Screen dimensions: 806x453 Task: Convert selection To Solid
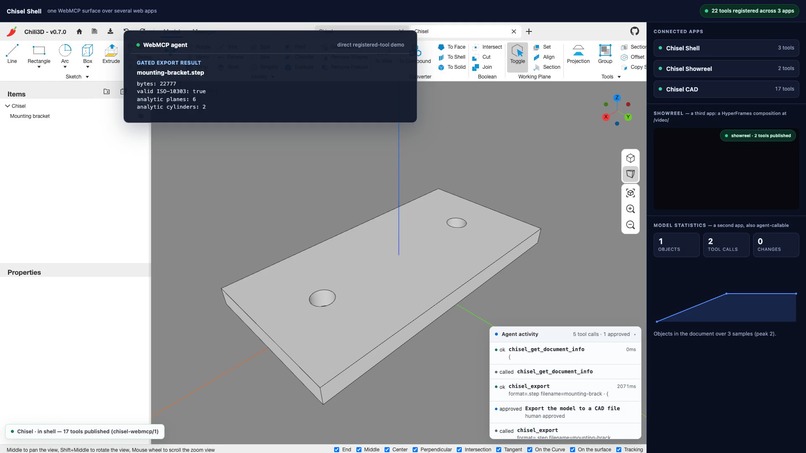(x=451, y=67)
